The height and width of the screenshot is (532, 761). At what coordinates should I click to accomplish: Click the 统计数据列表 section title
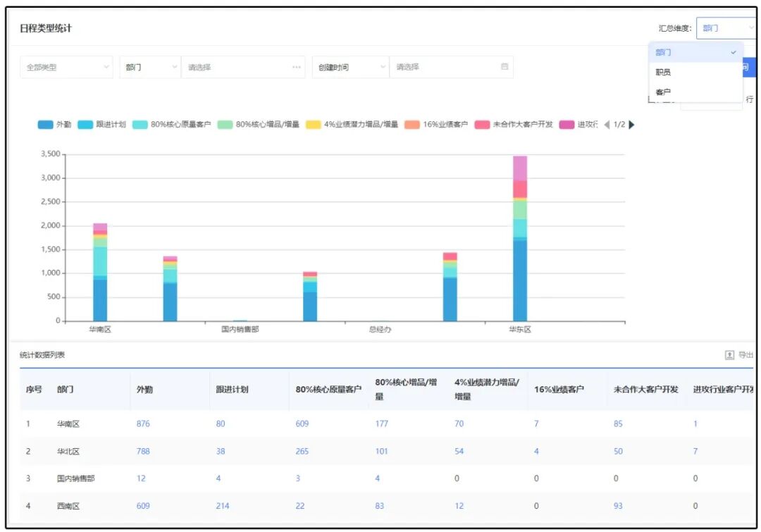coord(42,355)
